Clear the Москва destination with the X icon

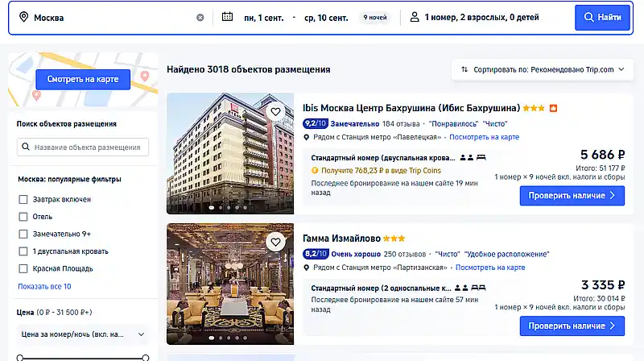point(200,18)
